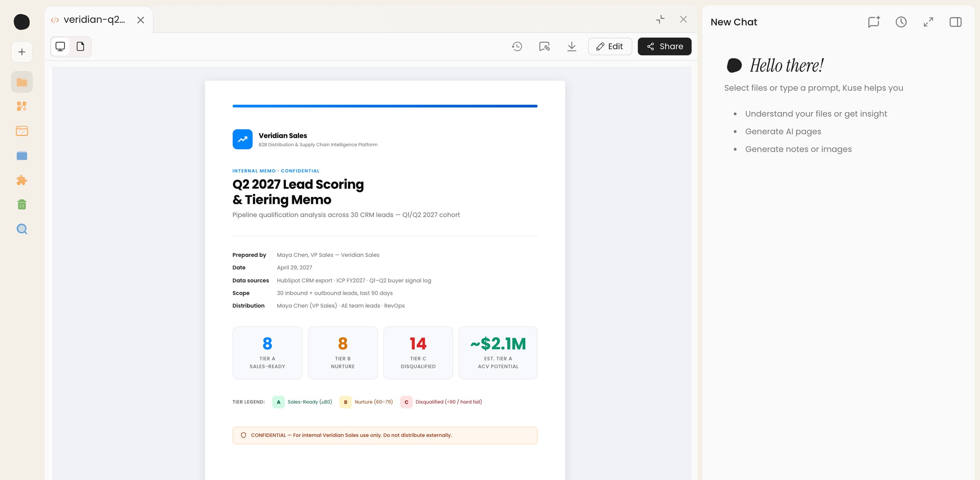Select desktop monitor preview mode
980x480 pixels.
tap(60, 47)
